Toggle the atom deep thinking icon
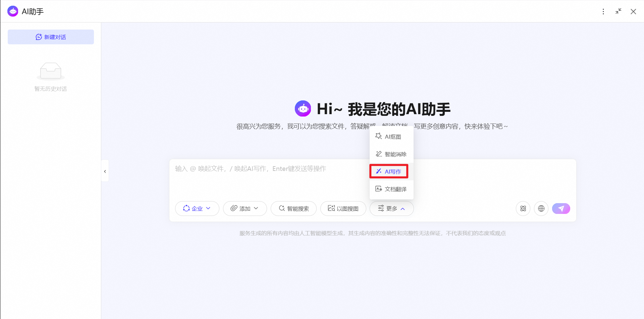Viewport: 644px width, 319px height. coord(523,209)
